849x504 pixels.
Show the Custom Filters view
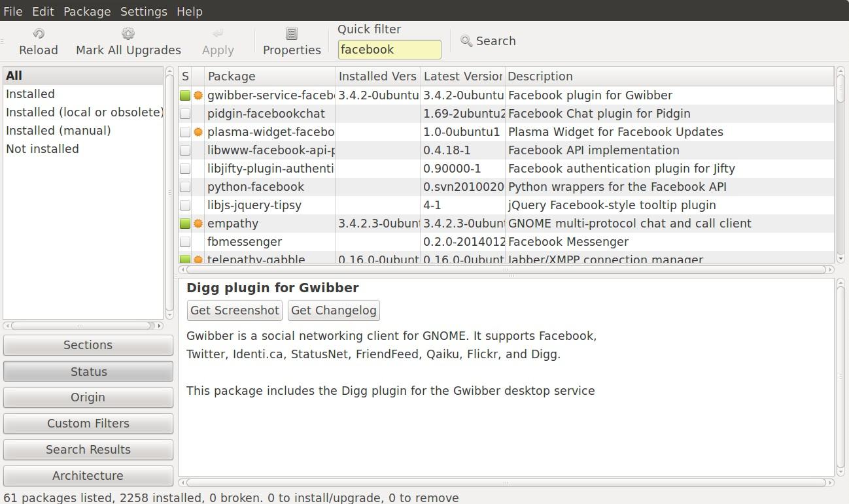88,424
